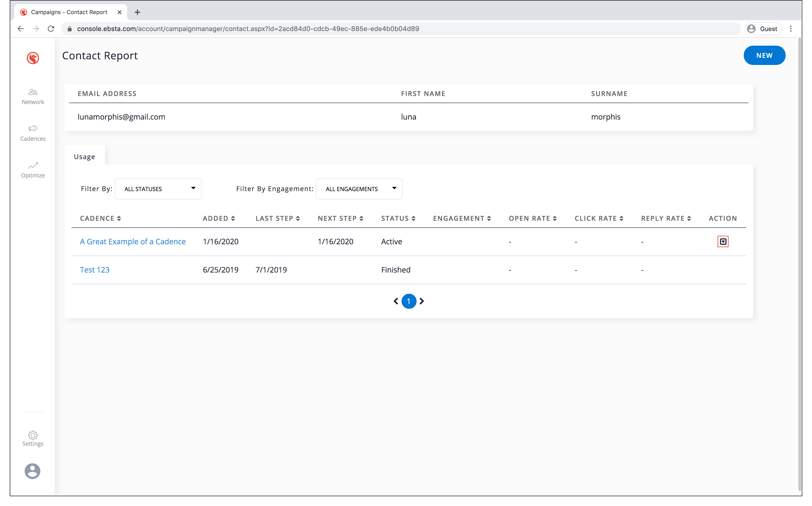
Task: Click the lock icon in the address bar
Action: click(x=69, y=29)
